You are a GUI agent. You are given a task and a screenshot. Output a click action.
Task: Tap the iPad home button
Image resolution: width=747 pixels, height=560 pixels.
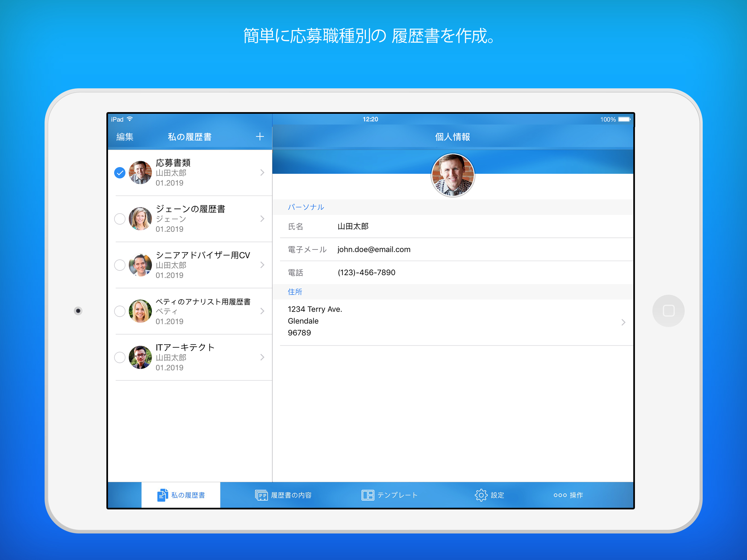tap(668, 311)
